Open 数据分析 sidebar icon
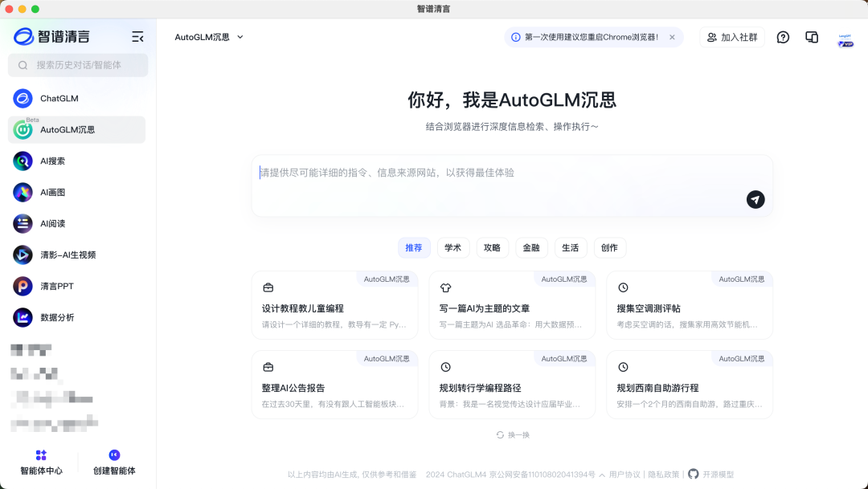The width and height of the screenshot is (868, 489). click(x=23, y=317)
